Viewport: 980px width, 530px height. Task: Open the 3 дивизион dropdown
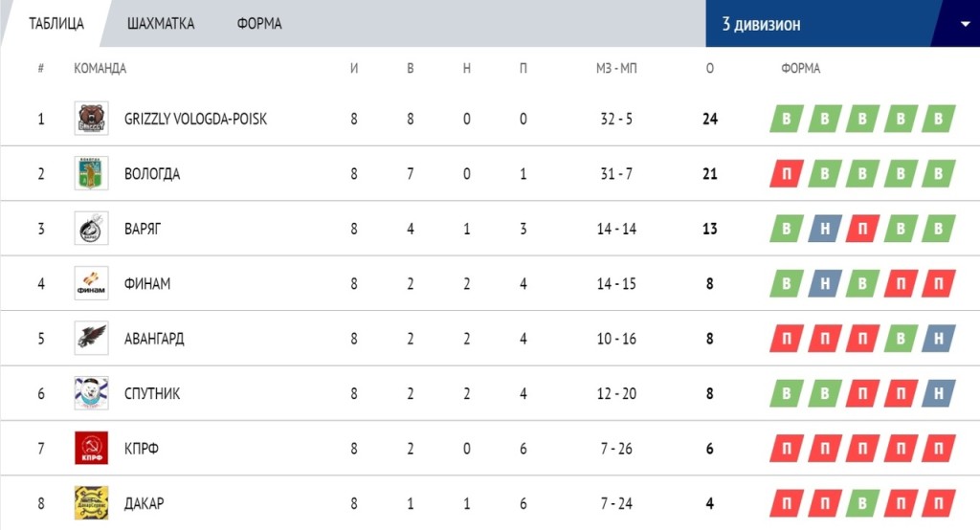(x=842, y=24)
